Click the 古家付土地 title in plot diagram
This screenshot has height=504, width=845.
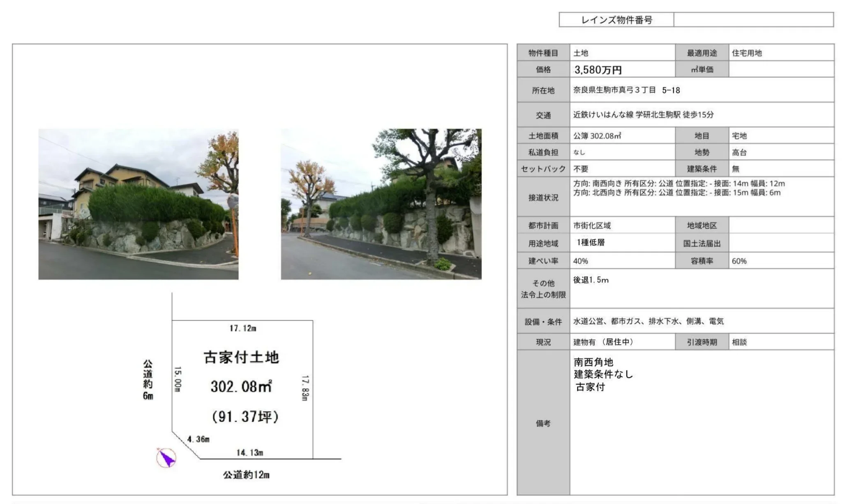tap(241, 357)
